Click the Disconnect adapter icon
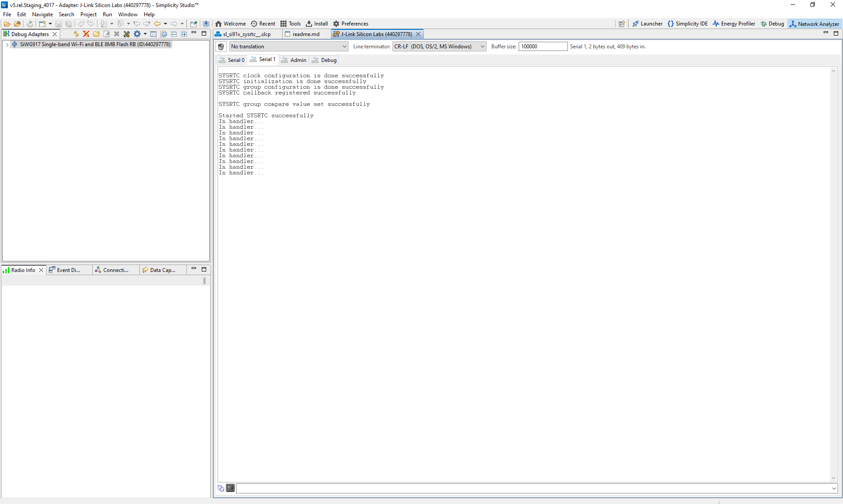Viewport: 843px width, 504px height. click(86, 34)
